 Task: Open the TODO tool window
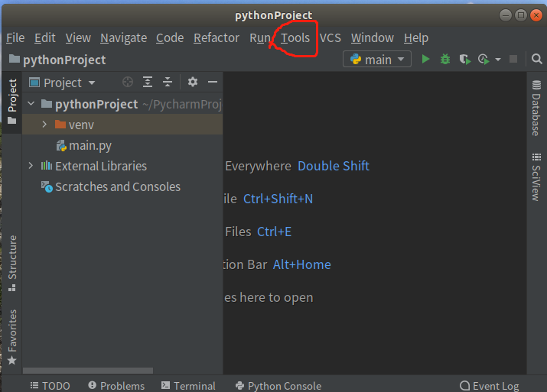(50, 386)
